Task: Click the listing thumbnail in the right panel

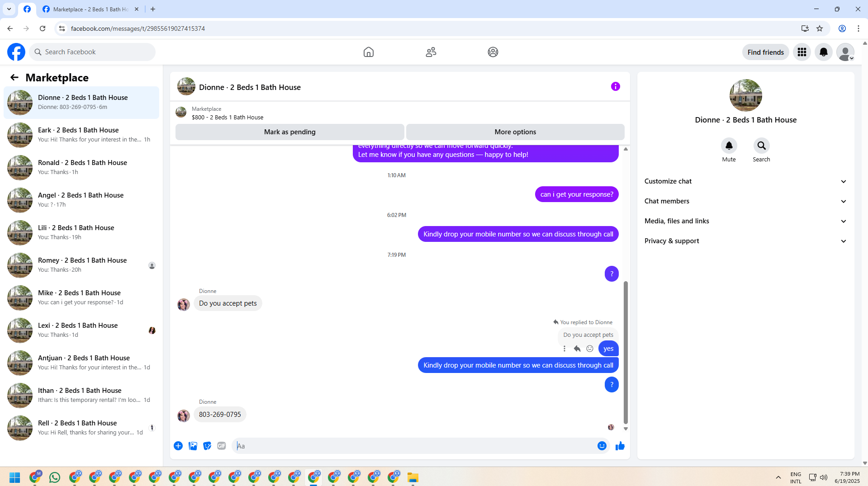Action: point(746,95)
